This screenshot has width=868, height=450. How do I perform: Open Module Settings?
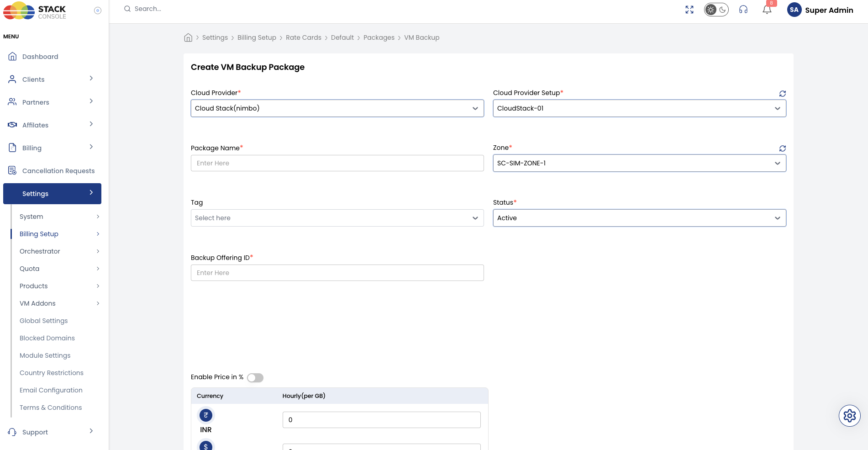point(45,355)
